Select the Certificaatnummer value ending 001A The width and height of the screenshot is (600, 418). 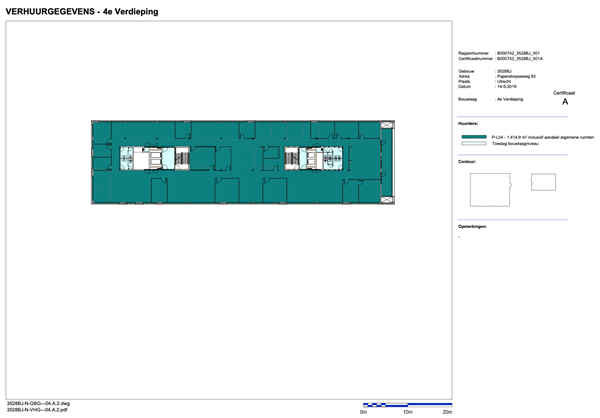520,59
